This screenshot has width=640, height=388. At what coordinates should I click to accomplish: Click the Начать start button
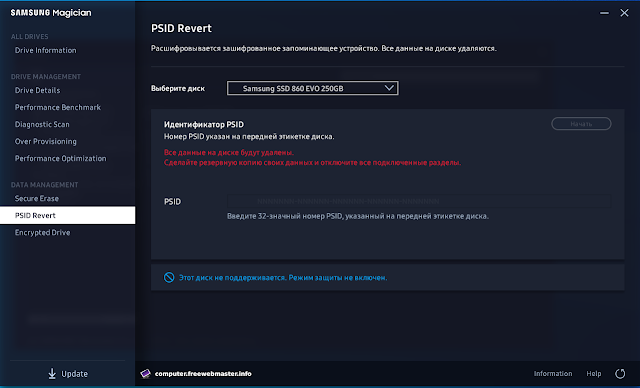(581, 124)
